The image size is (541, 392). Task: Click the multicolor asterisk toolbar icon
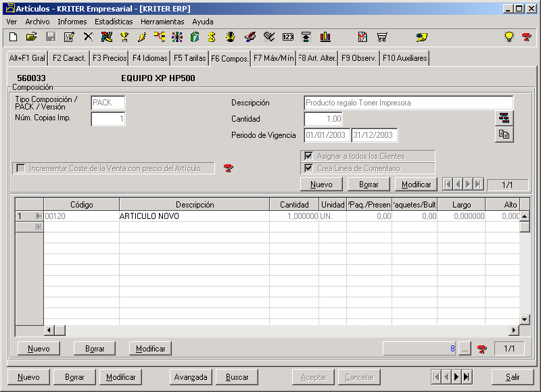coord(177,37)
